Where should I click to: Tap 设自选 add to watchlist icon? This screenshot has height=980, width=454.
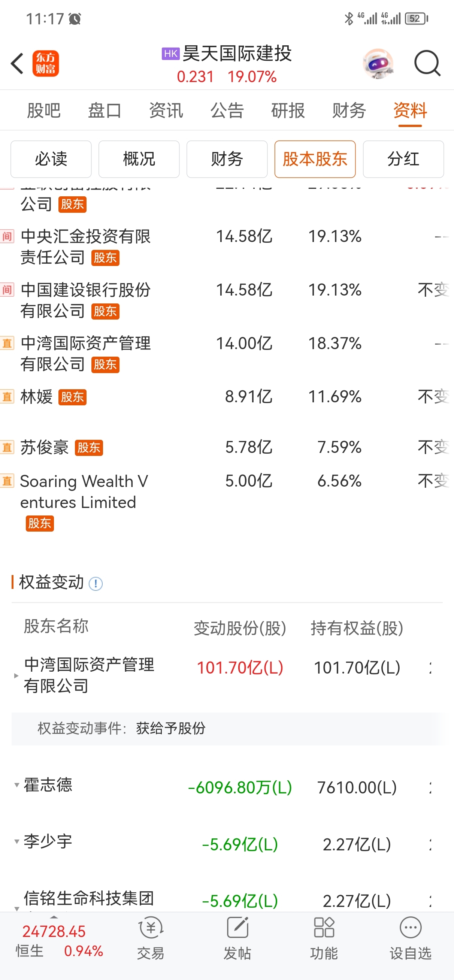tap(411, 937)
